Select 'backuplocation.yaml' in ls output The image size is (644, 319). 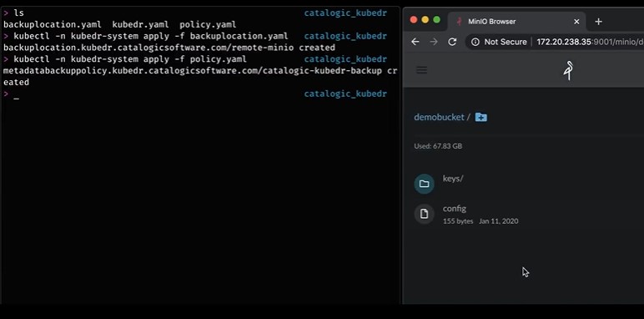(53, 25)
